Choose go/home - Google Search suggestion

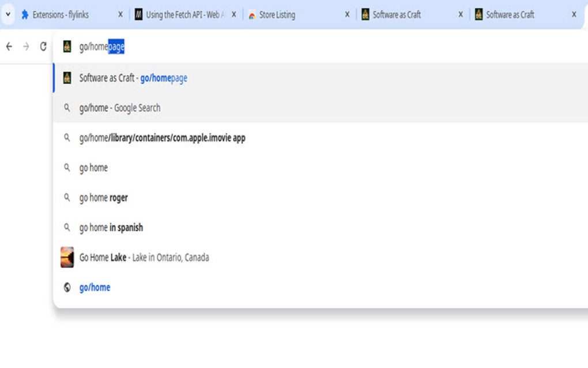[120, 108]
